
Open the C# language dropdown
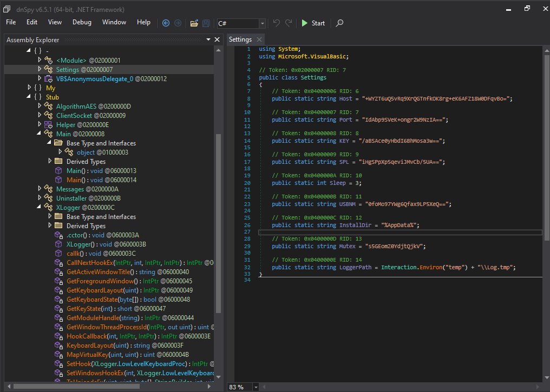(x=262, y=23)
